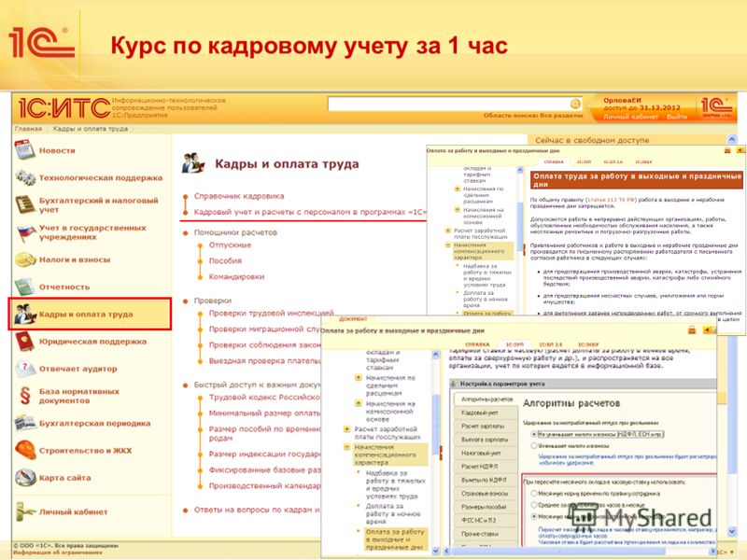Viewport: 747px width, 560px height.
Task: Collapse Начисления компенсационного характера in the Справка window tree
Action: tap(448, 245)
